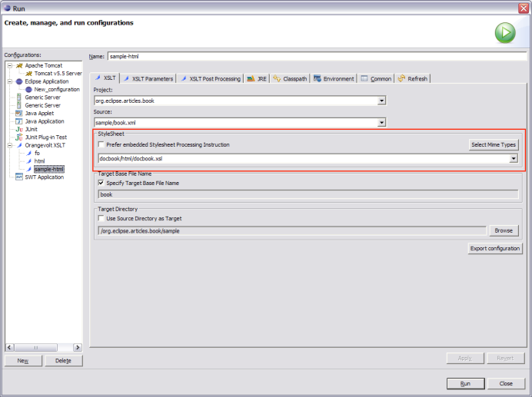Open the Common tab
Viewport: 532px width, 397px height.
(376, 78)
